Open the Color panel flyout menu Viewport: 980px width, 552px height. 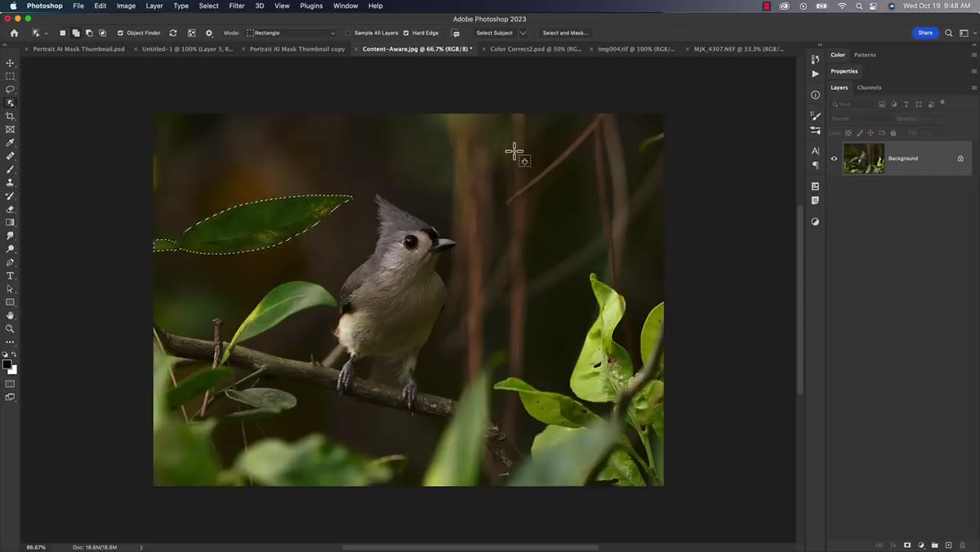[x=973, y=55]
